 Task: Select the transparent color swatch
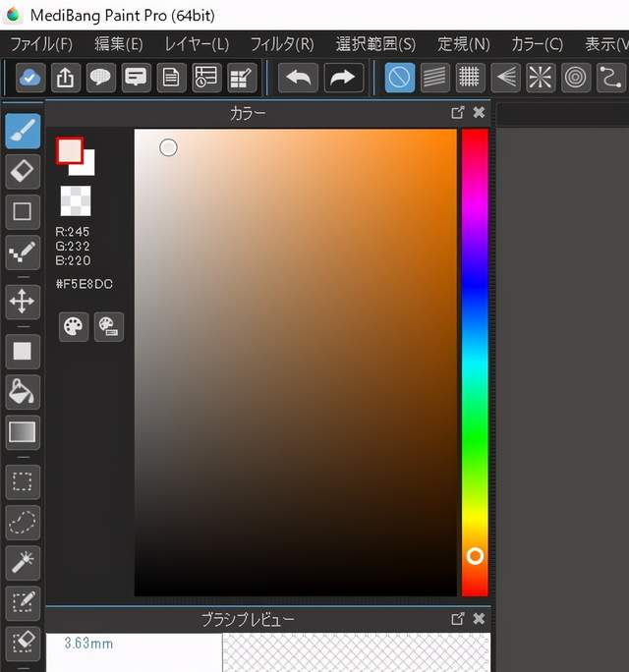tap(76, 200)
